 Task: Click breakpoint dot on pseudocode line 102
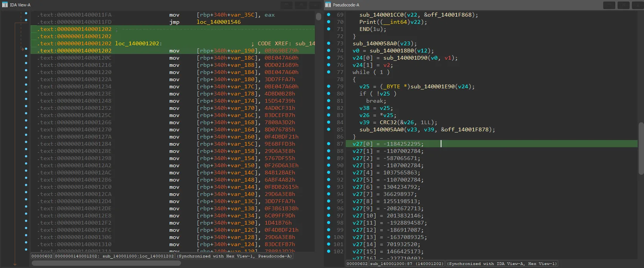click(328, 251)
